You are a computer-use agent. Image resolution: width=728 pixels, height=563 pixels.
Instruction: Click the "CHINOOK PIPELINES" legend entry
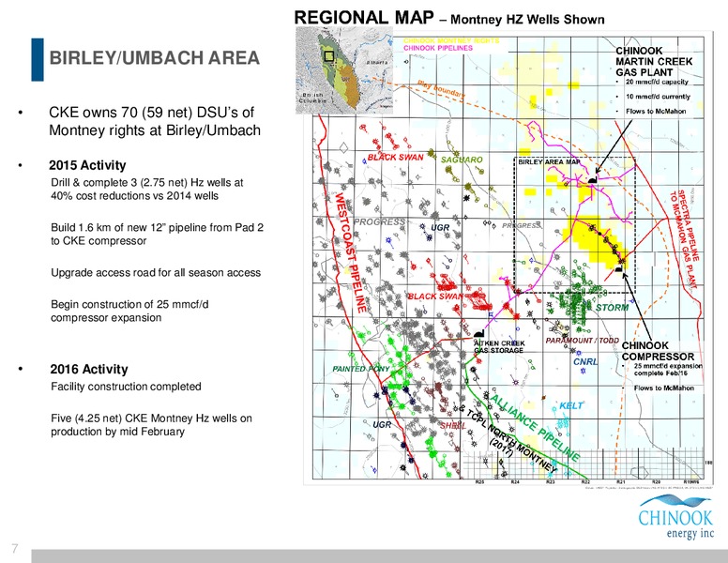[x=438, y=48]
